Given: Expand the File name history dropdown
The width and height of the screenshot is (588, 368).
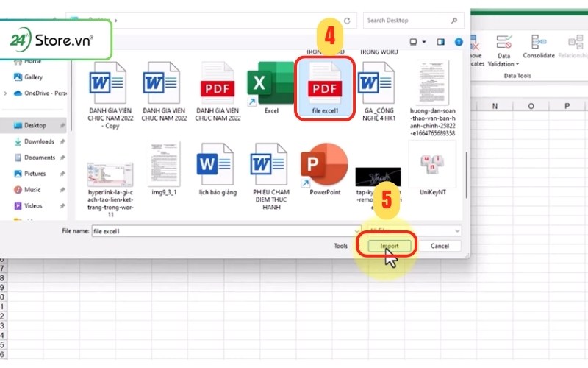Looking at the screenshot, I should pos(357,231).
